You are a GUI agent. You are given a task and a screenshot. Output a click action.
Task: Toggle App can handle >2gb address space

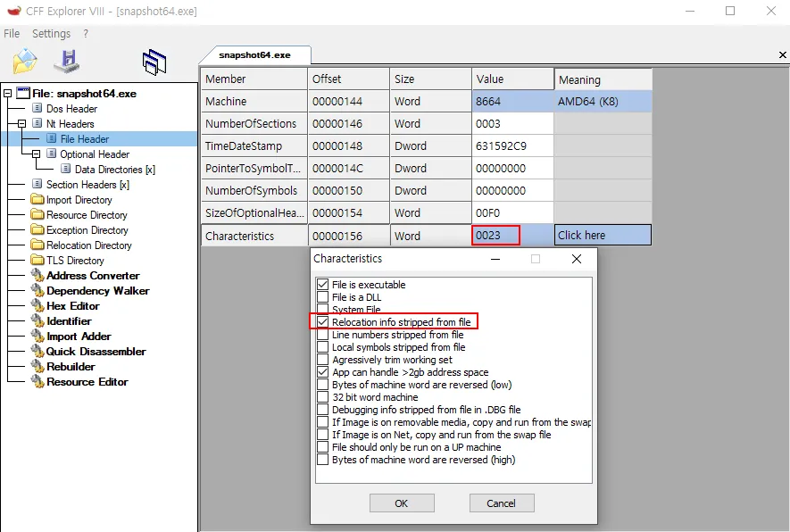point(323,372)
